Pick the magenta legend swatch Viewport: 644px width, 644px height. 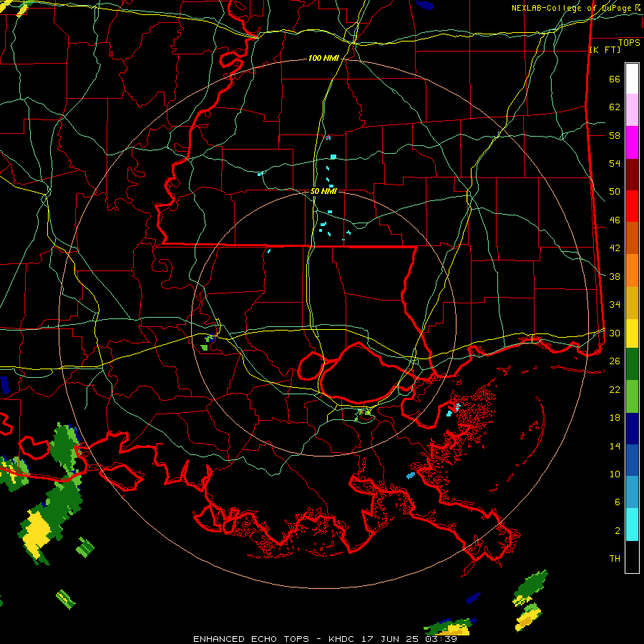click(632, 142)
